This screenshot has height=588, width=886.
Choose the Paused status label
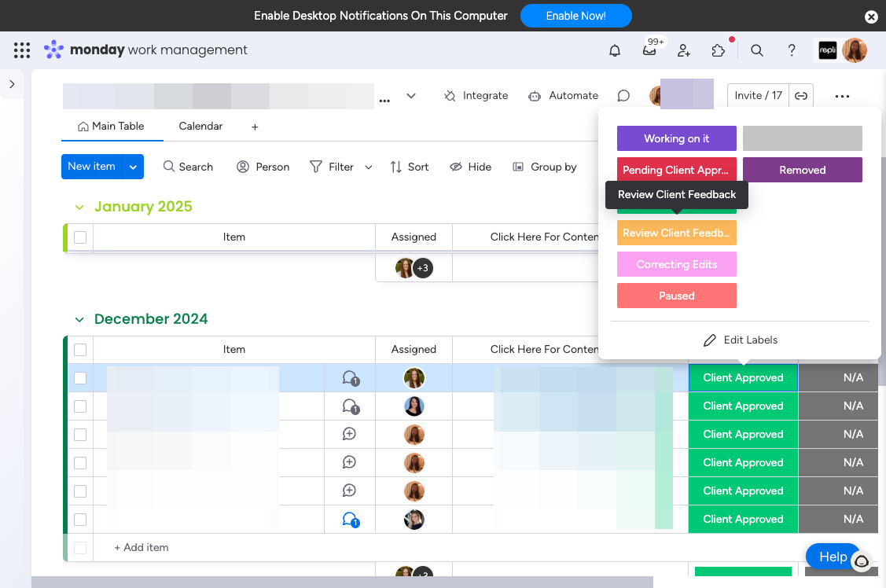coord(676,296)
